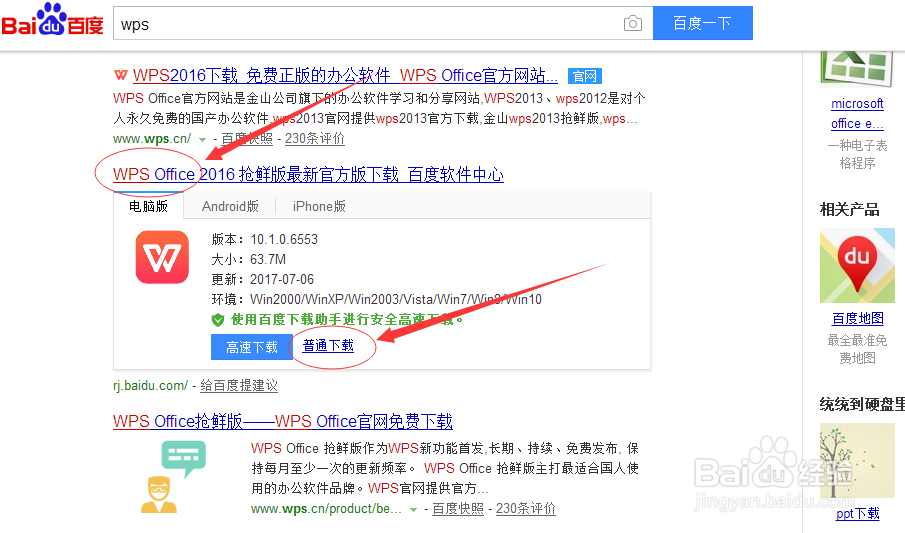Click the red WPS Office app icon
905x533 pixels.
coord(162,257)
